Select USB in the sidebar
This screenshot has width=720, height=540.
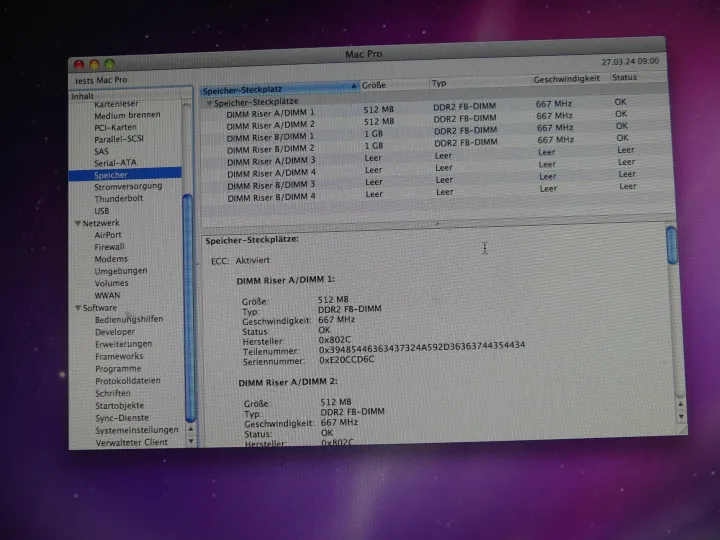pyautogui.click(x=102, y=211)
